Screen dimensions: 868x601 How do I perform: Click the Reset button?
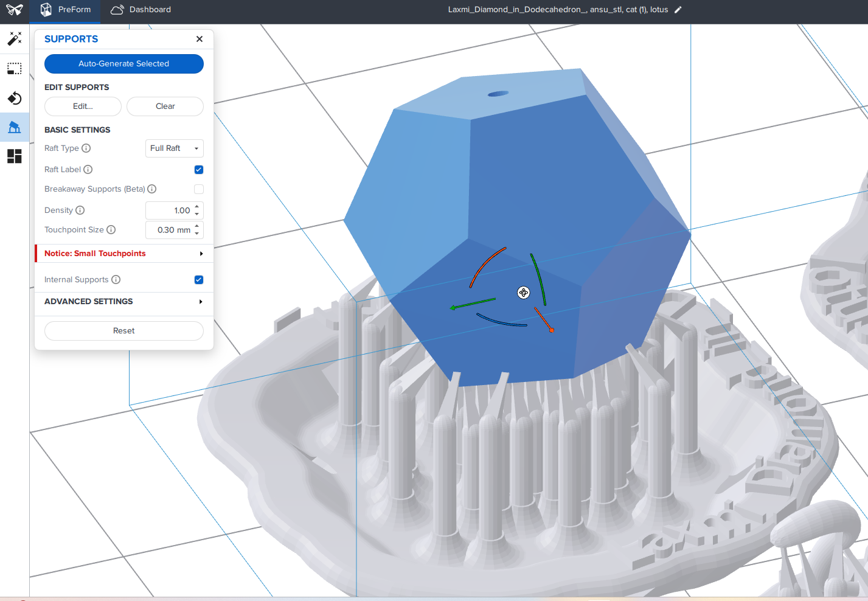coord(124,331)
